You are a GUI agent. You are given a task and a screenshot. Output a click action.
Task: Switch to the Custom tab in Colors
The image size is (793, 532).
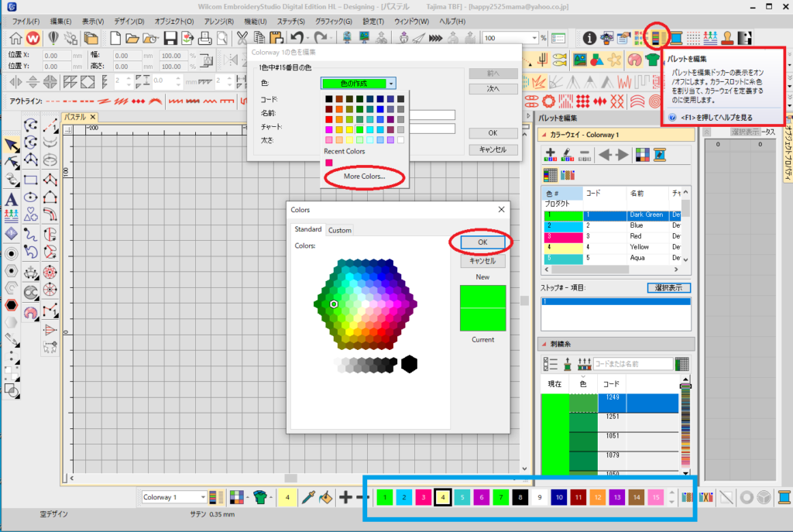point(340,230)
